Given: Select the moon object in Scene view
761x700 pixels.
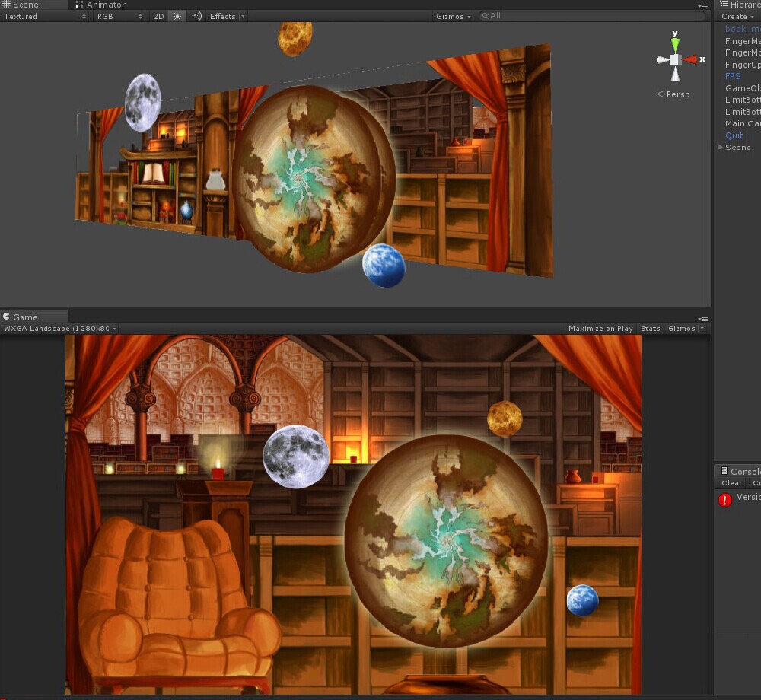Looking at the screenshot, I should pos(143,103).
